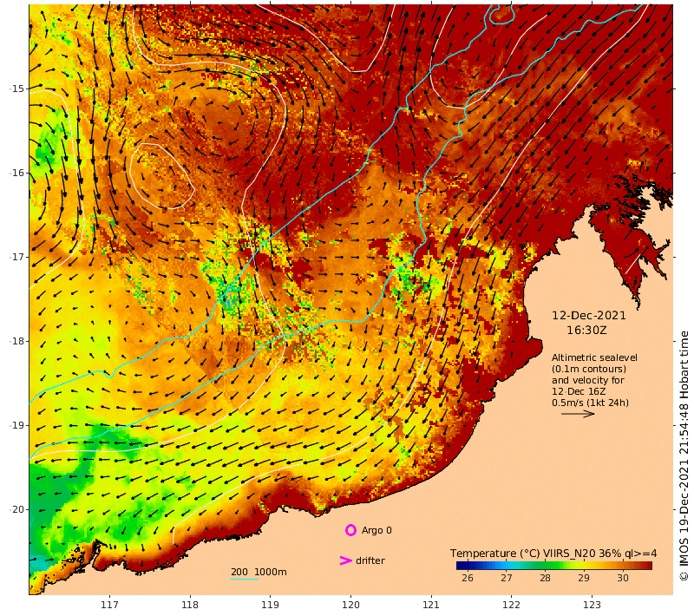The width and height of the screenshot is (694, 616).
Task: Click the 'Argo 0' legend label
Action: point(376,530)
